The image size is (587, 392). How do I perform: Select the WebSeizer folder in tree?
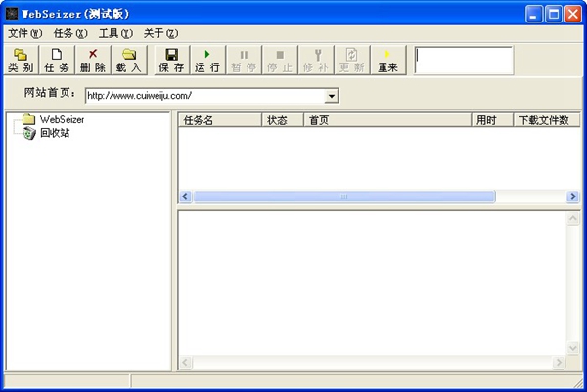62,119
